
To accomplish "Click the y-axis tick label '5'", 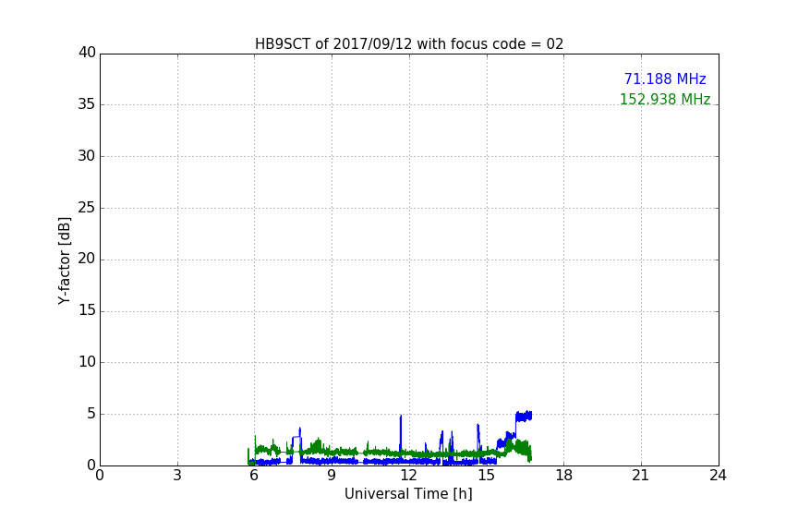I will pos(91,414).
